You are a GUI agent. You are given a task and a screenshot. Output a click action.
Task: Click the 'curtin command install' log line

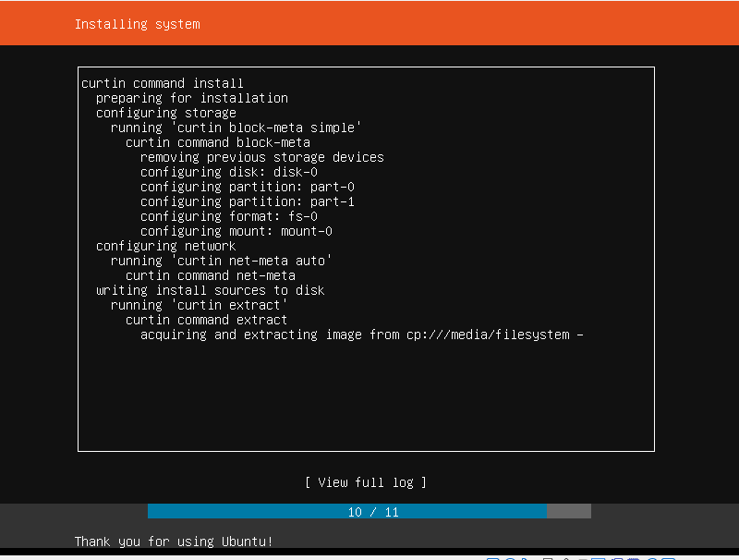pos(163,83)
